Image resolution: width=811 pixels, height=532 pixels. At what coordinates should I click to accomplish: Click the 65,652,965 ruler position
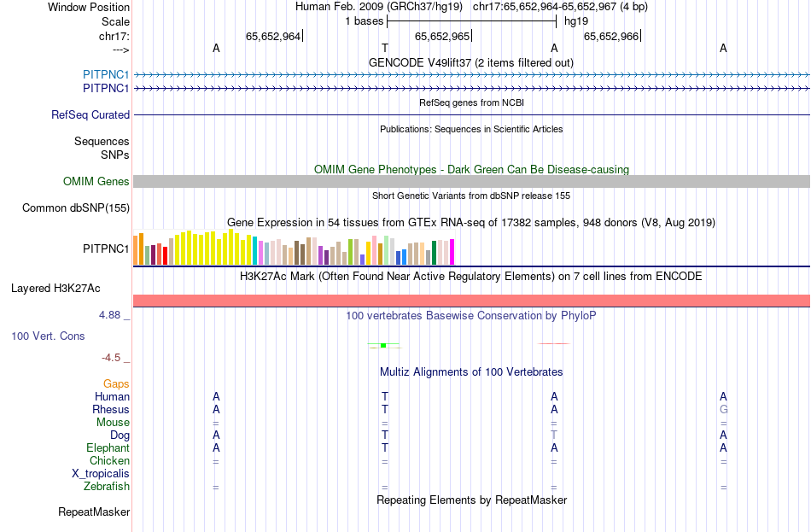click(442, 36)
